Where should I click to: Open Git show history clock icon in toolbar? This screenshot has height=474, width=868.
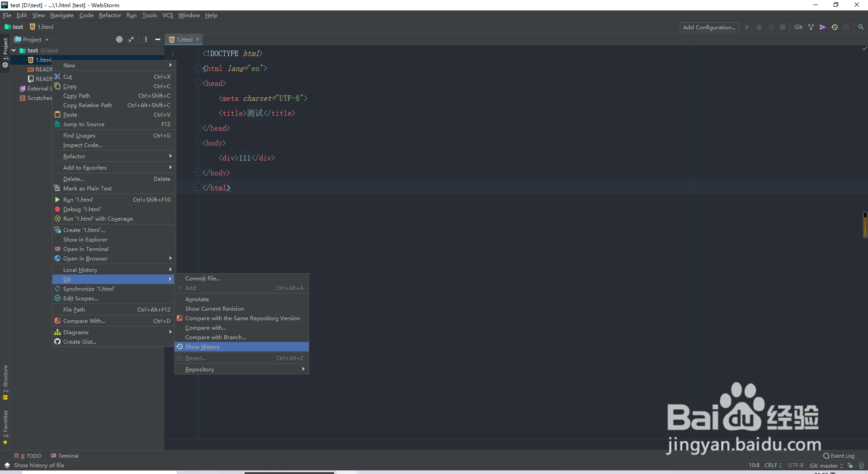835,27
